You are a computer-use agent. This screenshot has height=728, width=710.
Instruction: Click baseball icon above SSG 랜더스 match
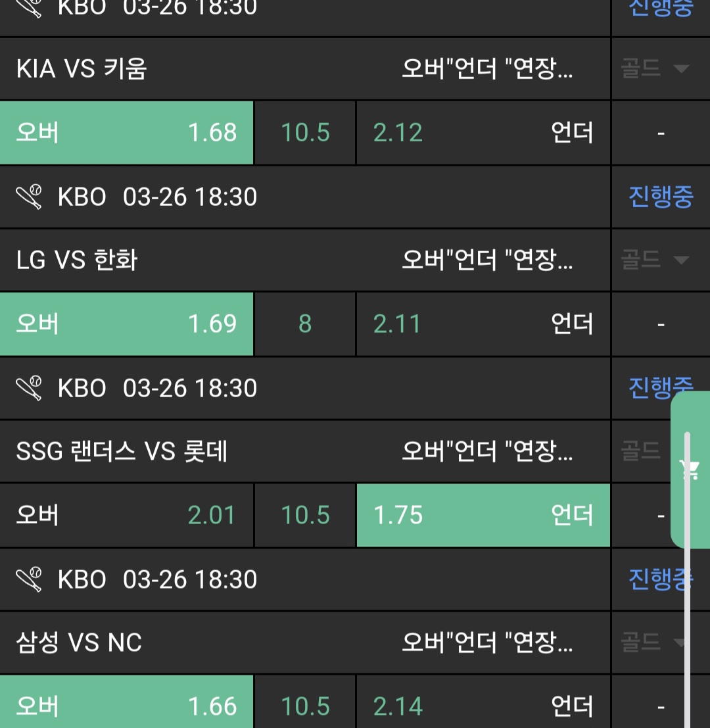coord(29,388)
